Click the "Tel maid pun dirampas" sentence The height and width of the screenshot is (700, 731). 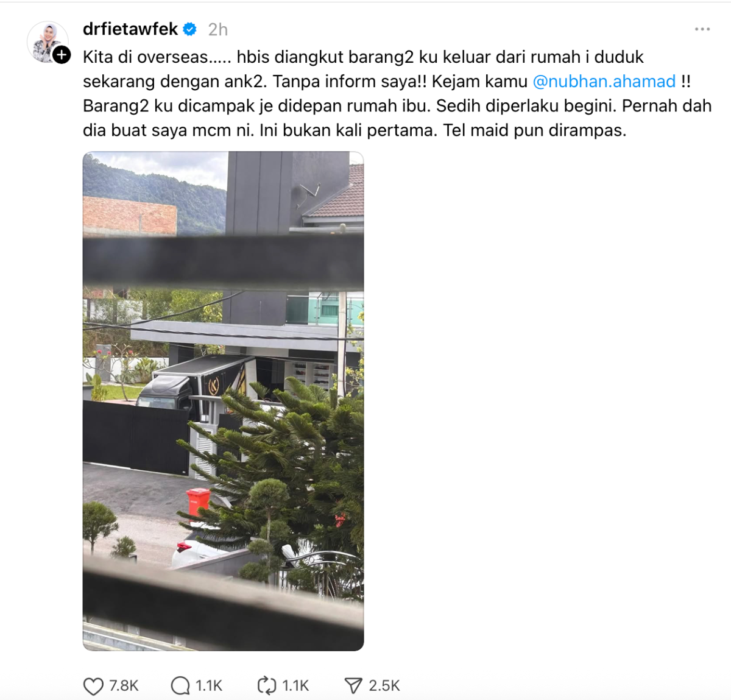[x=535, y=130]
